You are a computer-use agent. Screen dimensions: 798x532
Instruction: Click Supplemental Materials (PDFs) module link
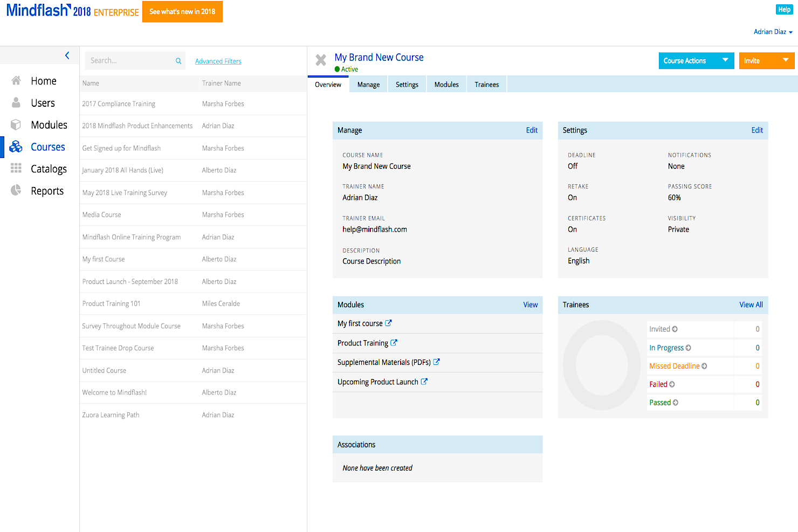coord(384,362)
